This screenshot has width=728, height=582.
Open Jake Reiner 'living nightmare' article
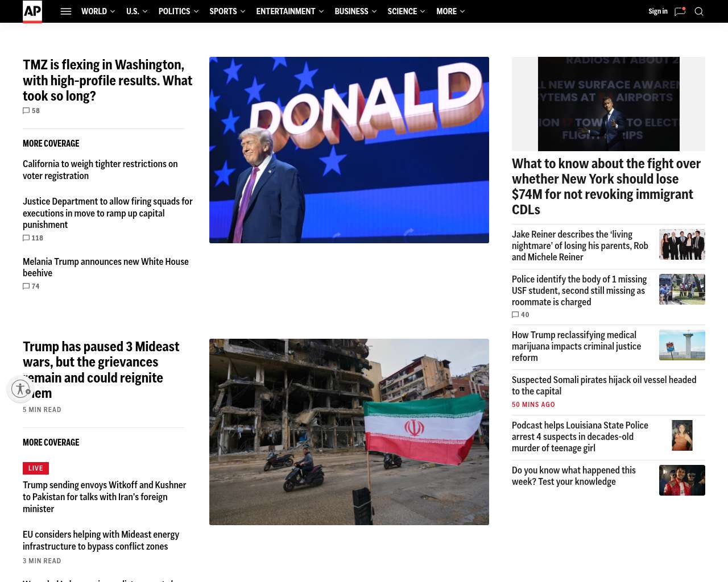pyautogui.click(x=580, y=246)
